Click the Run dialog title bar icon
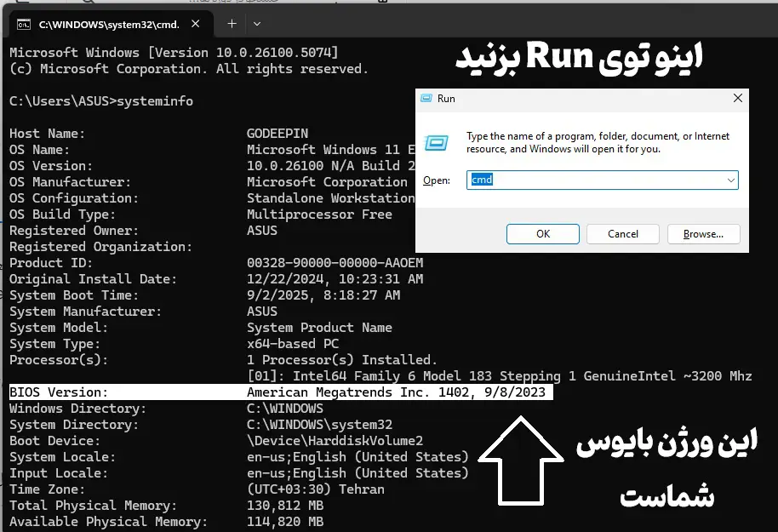This screenshot has height=532, width=778. [x=426, y=98]
